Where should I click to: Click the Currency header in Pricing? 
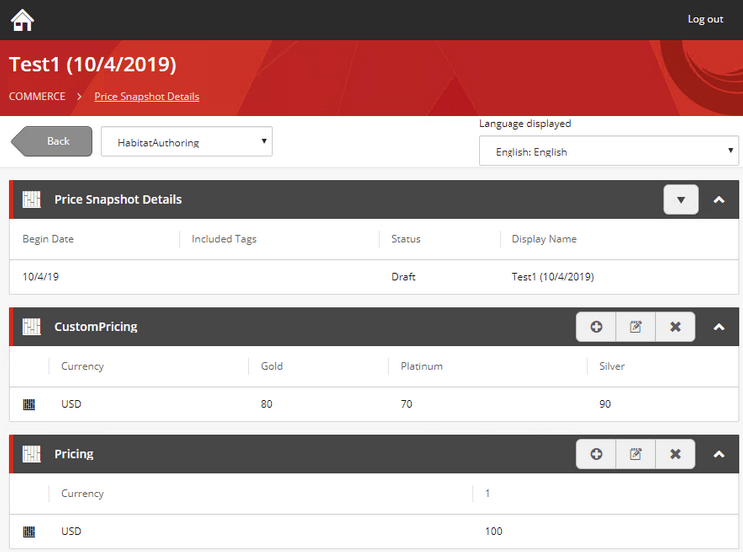[82, 494]
